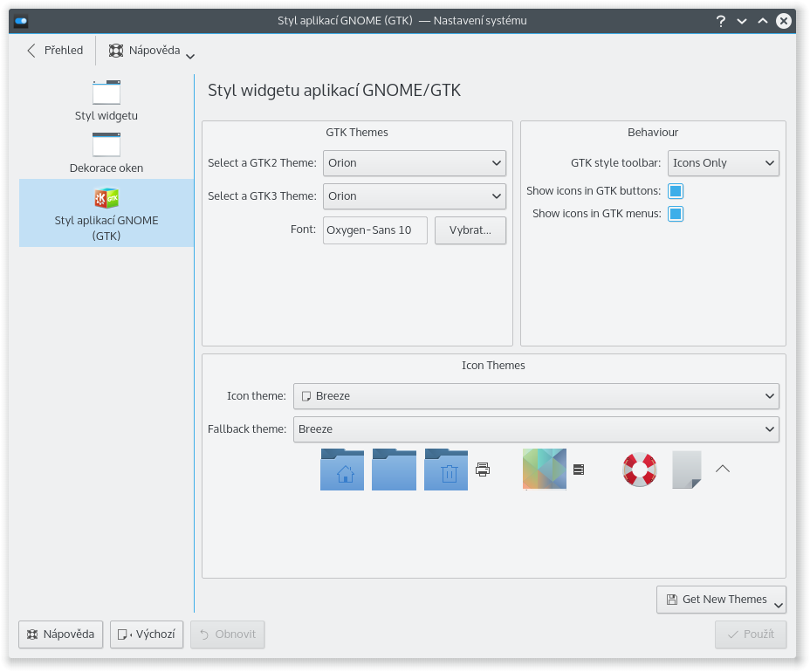This screenshot has height=672, width=810.
Task: Click the 'Behaviour' group heading
Action: point(653,133)
